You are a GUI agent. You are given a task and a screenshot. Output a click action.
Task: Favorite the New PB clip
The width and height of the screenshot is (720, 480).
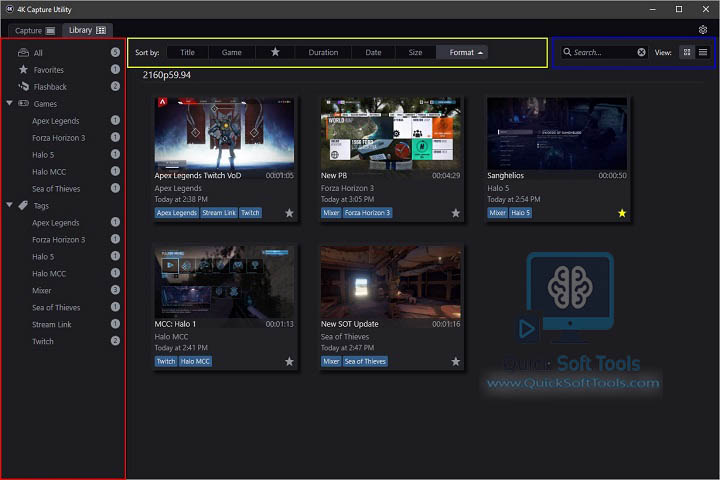coord(456,213)
